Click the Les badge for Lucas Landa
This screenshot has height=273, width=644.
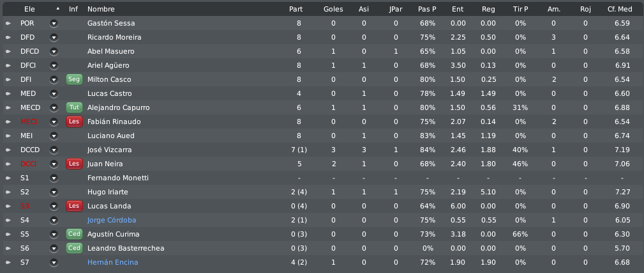74,206
